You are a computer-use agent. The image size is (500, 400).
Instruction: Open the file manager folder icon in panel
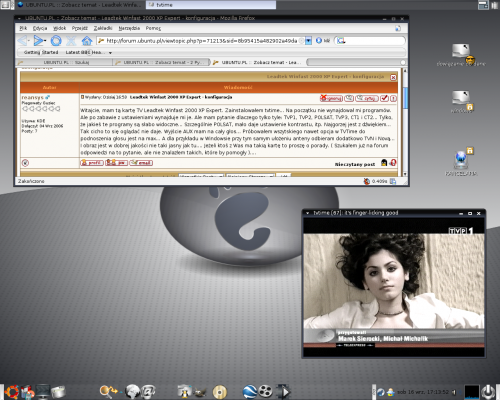click(x=58, y=392)
